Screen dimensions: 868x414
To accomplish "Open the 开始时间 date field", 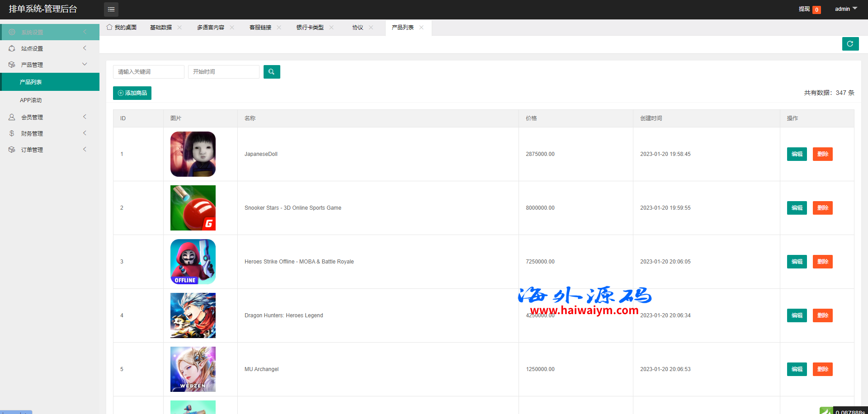I will point(223,72).
